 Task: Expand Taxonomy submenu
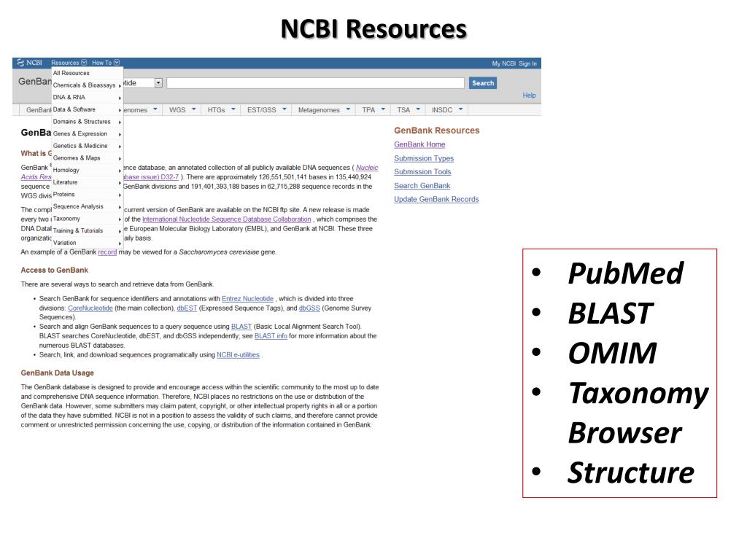[x=88, y=219]
